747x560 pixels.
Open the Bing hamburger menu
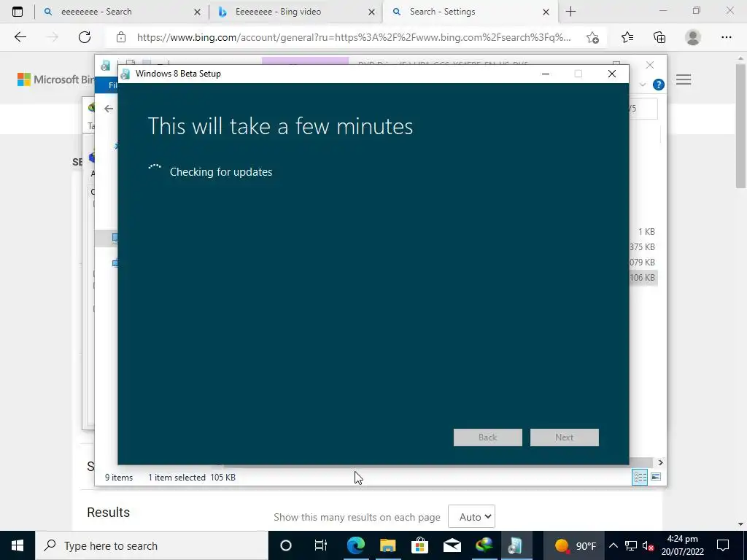683,79
